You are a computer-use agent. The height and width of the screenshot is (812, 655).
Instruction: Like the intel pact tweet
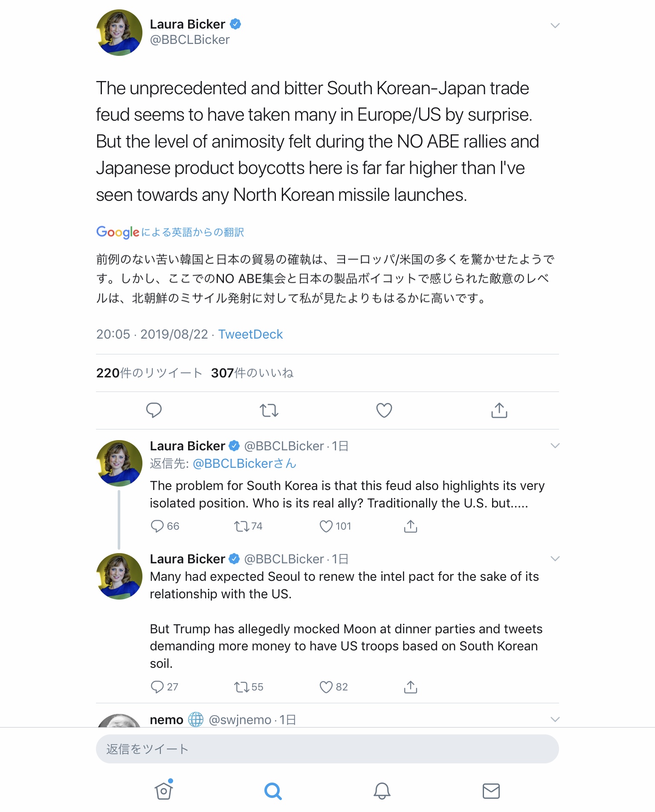click(326, 687)
